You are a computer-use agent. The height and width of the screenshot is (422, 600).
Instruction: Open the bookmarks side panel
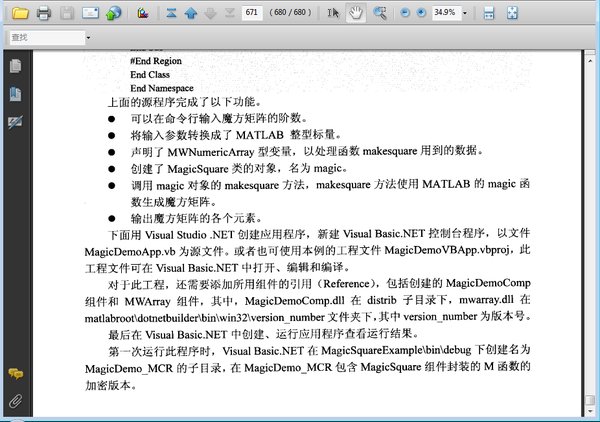pyautogui.click(x=15, y=94)
